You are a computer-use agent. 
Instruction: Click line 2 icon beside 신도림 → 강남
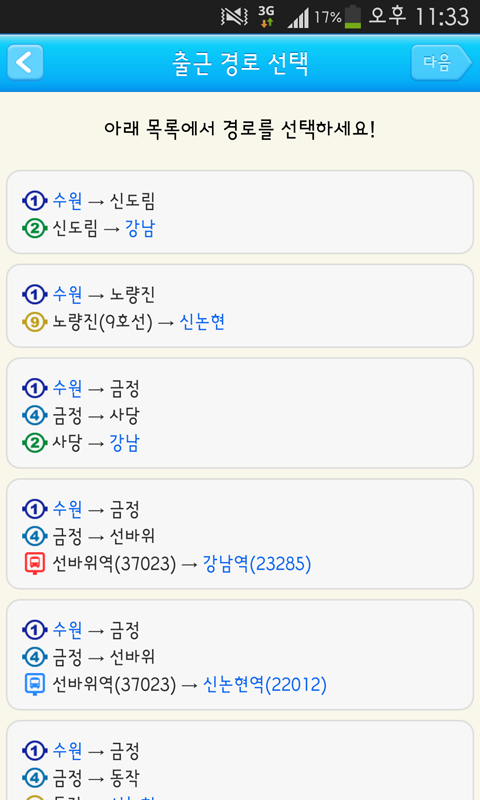(x=35, y=228)
